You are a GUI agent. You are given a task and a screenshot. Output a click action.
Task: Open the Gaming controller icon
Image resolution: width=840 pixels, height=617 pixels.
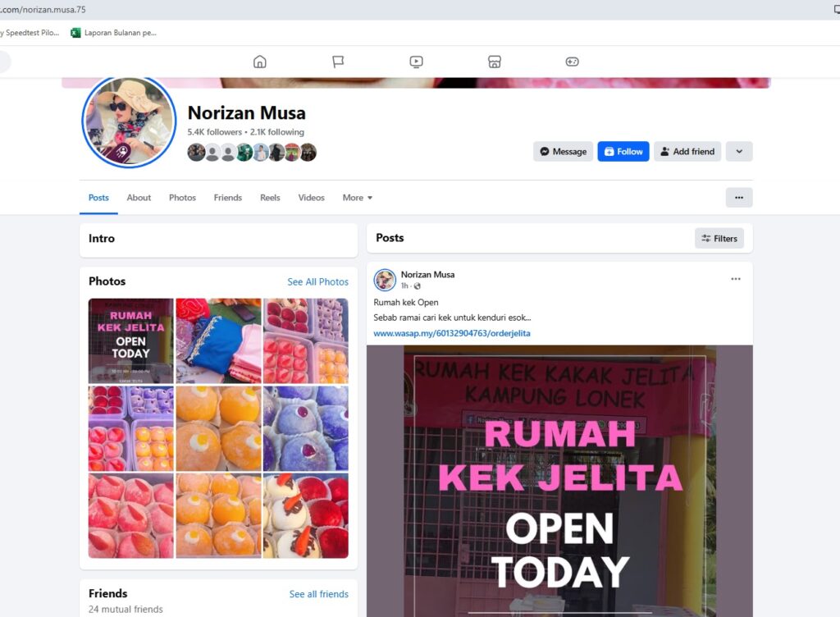[572, 62]
